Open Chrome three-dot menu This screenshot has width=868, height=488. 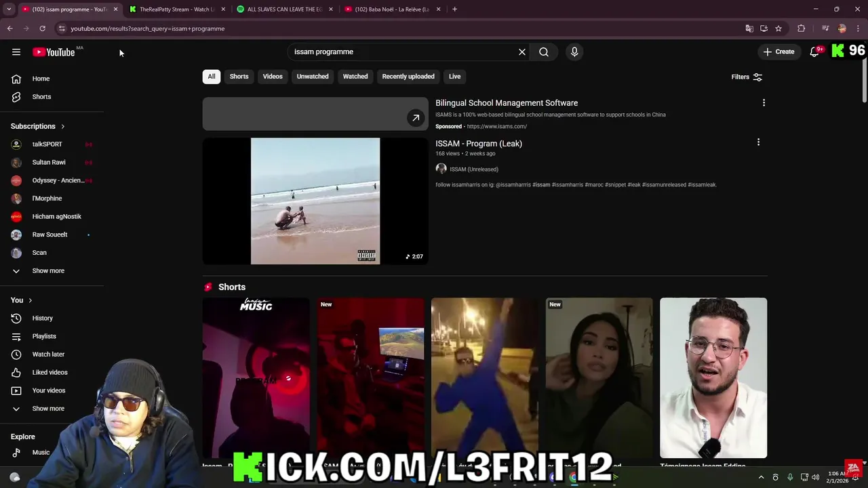[859, 28]
